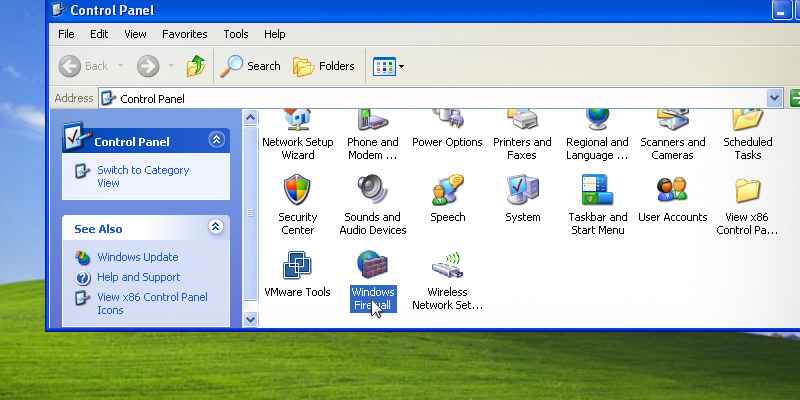Collapse the See Also section
800x400 pixels.
click(215, 228)
